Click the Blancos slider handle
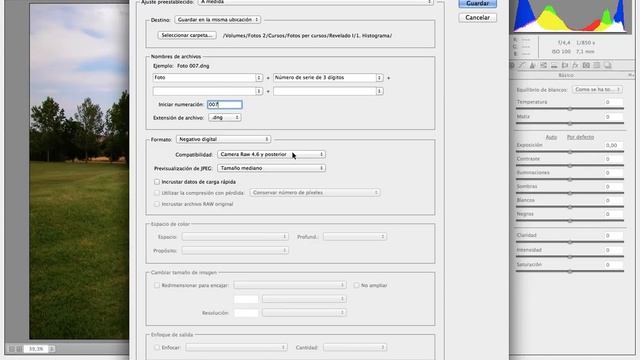Viewport: 640px width, 360px height. 570,207
